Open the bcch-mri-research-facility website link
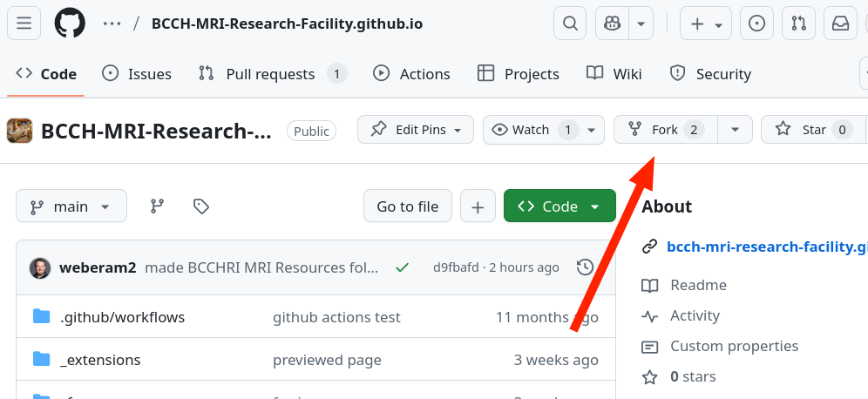Screen dimensions: 868x399 pos(765,247)
